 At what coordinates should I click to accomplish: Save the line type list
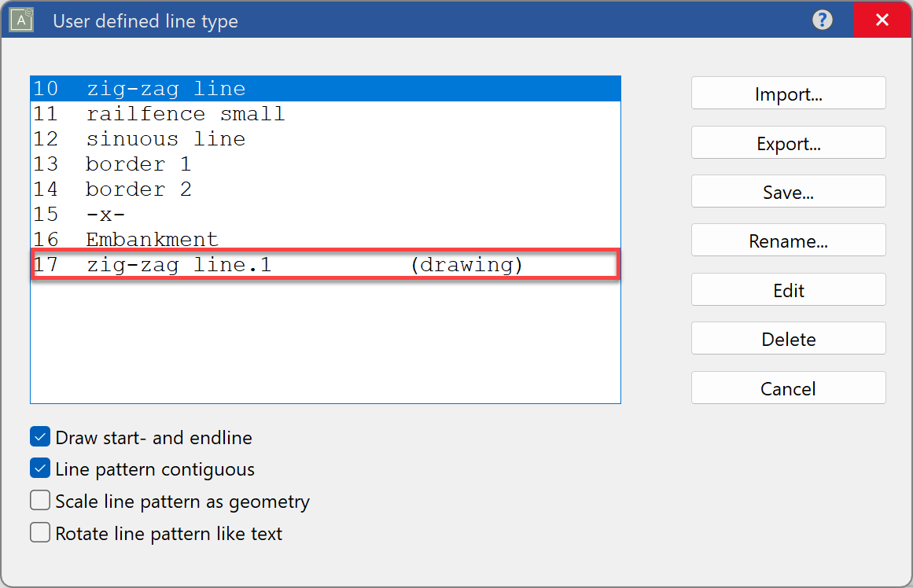787,191
